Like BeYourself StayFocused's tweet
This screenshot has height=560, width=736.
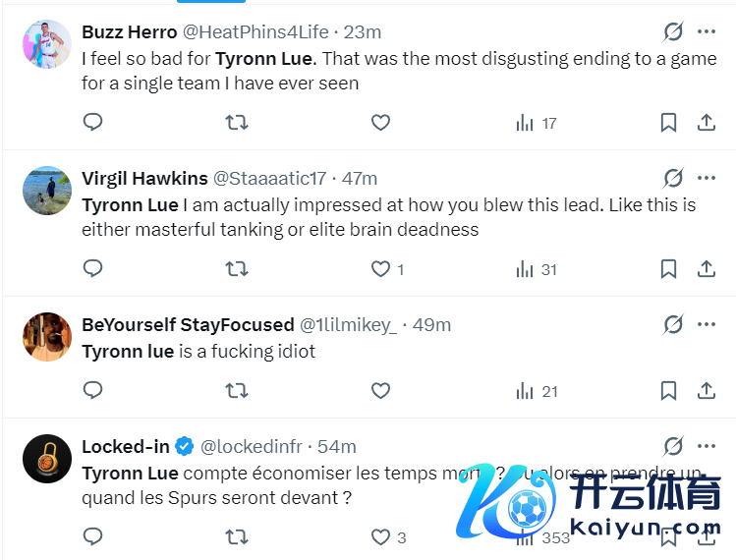(380, 391)
